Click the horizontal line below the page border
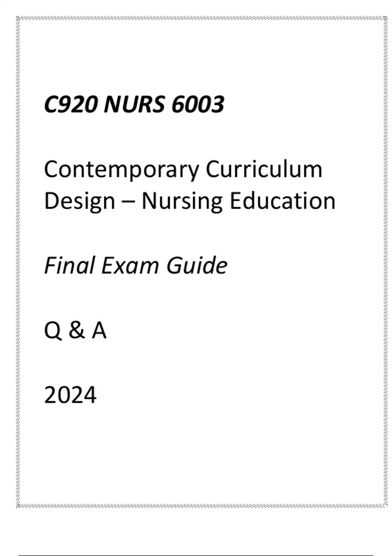 (x=196, y=555)
